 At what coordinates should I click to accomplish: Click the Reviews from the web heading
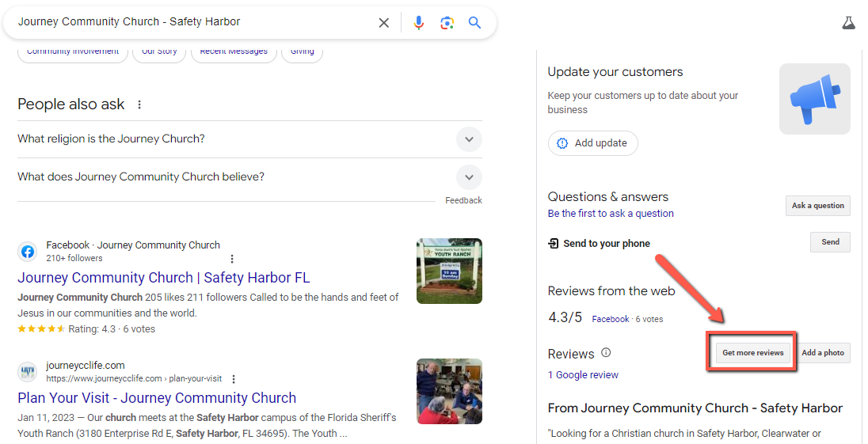click(611, 290)
